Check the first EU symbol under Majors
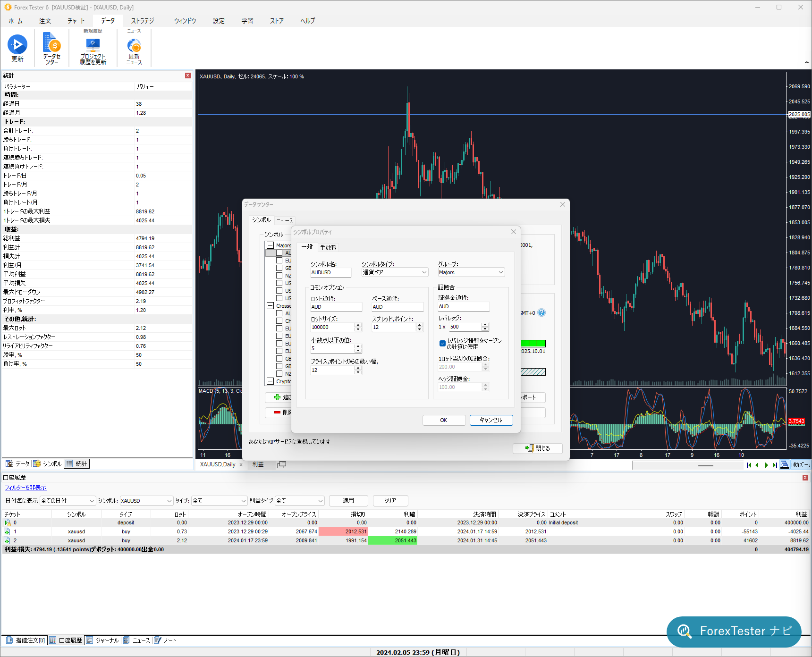This screenshot has height=657, width=812. coord(279,261)
